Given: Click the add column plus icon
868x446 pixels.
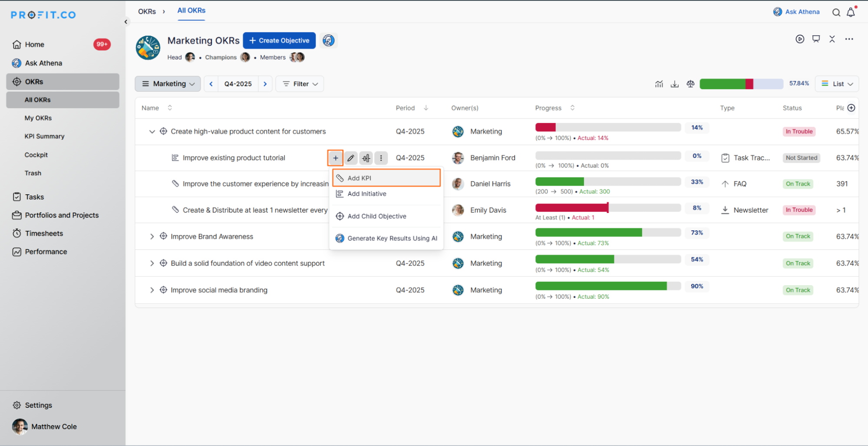Looking at the screenshot, I should coord(851,108).
